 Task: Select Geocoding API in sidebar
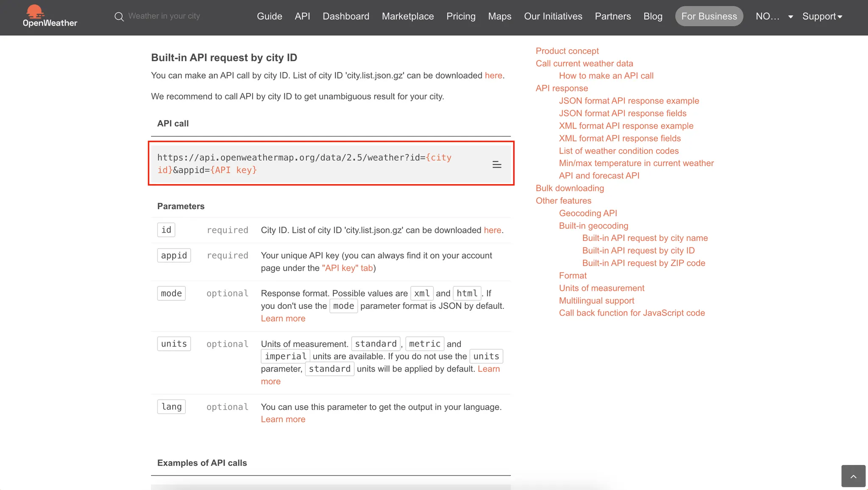(x=587, y=213)
